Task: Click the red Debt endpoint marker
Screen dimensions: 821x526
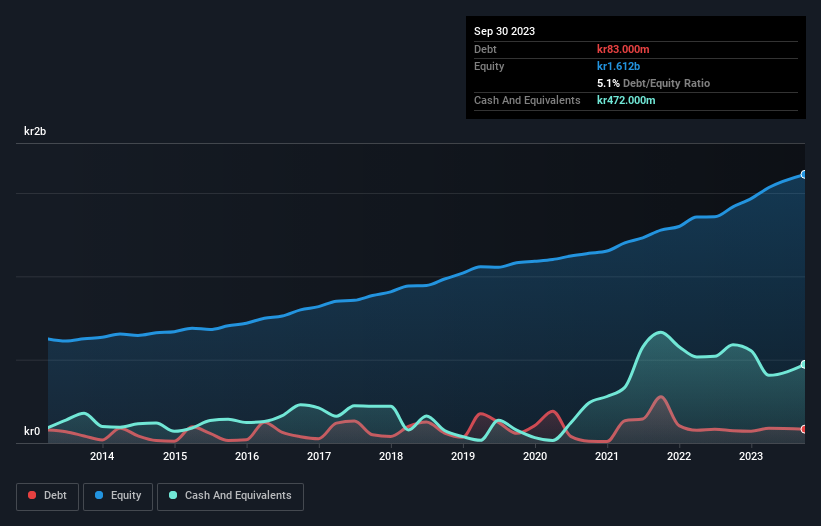Action: [x=804, y=429]
